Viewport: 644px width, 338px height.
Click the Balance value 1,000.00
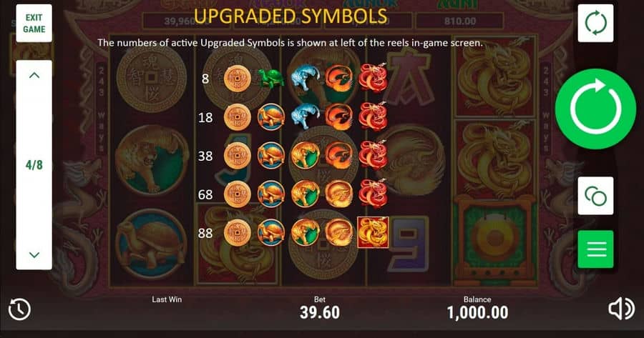pyautogui.click(x=477, y=312)
